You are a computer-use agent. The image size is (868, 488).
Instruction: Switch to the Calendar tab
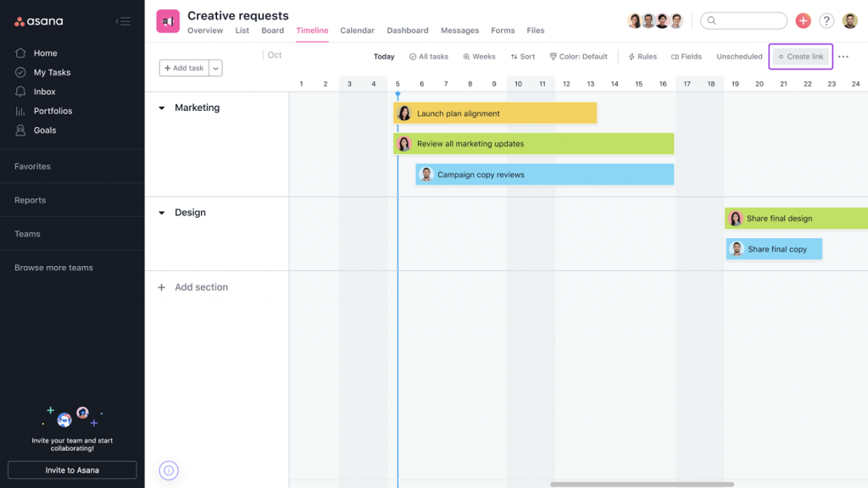click(x=357, y=30)
